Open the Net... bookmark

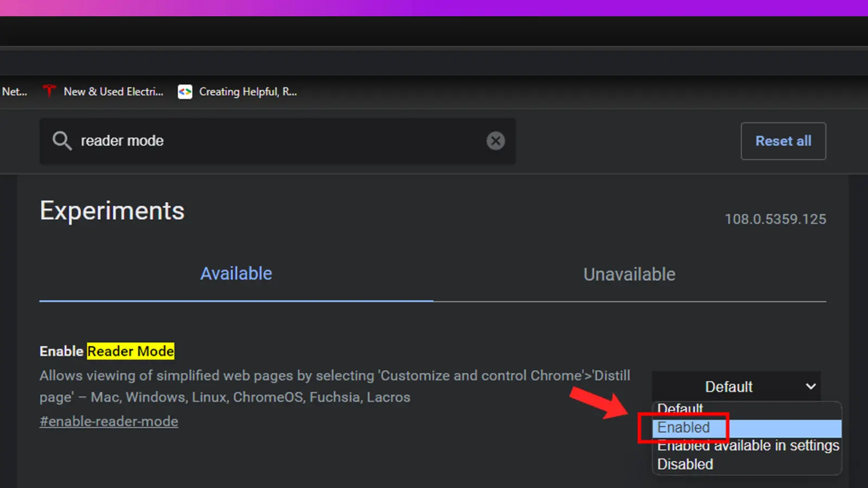coord(15,92)
